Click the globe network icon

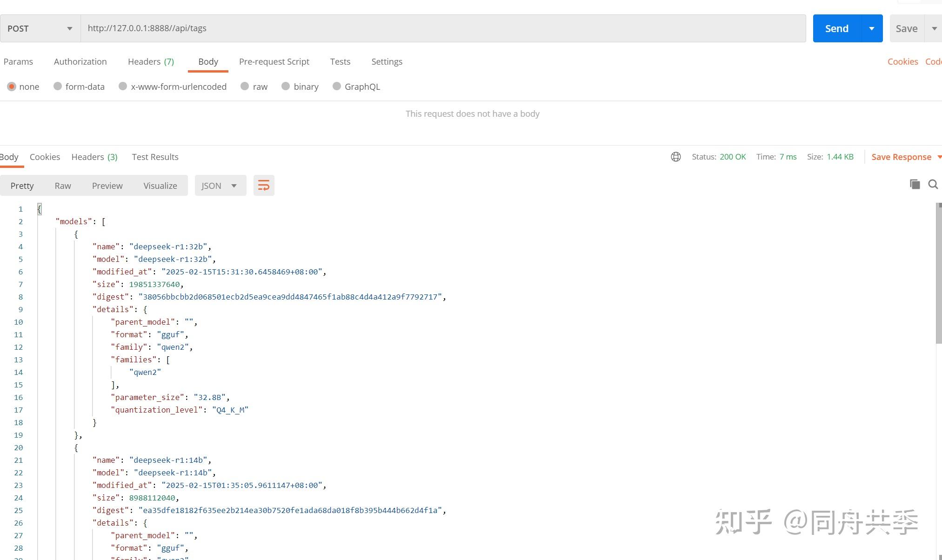pyautogui.click(x=675, y=157)
